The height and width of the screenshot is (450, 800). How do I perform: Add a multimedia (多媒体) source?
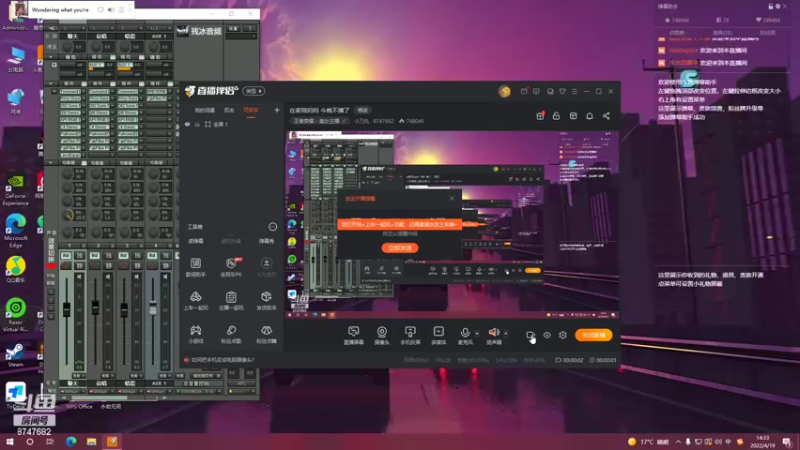coord(438,335)
